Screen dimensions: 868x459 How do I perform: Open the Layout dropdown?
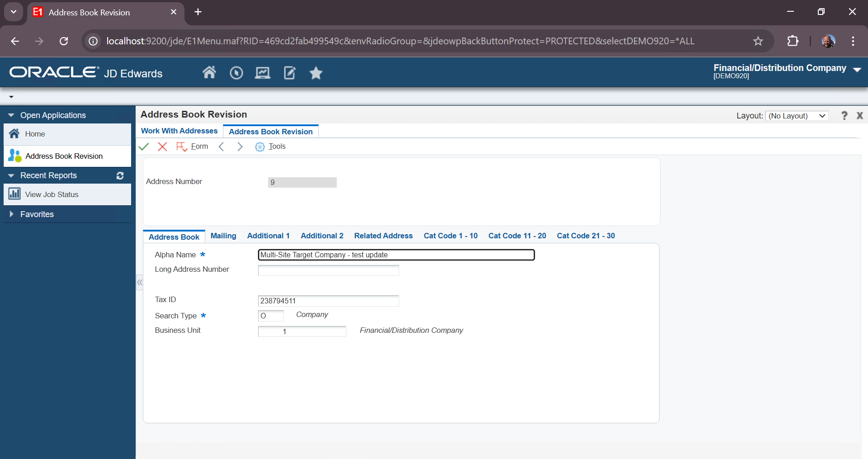pyautogui.click(x=797, y=116)
